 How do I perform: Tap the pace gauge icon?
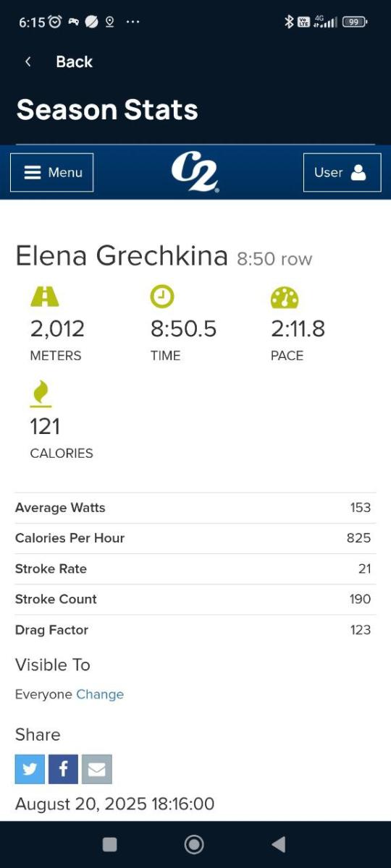pos(285,297)
